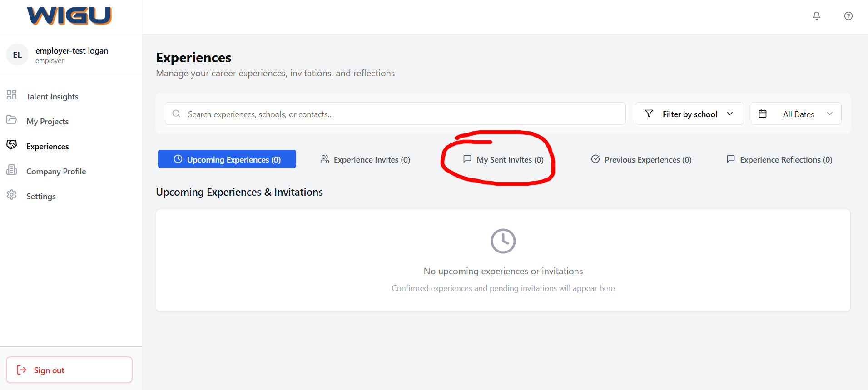The image size is (868, 390).
Task: Click the My Projects folder icon
Action: [12, 120]
